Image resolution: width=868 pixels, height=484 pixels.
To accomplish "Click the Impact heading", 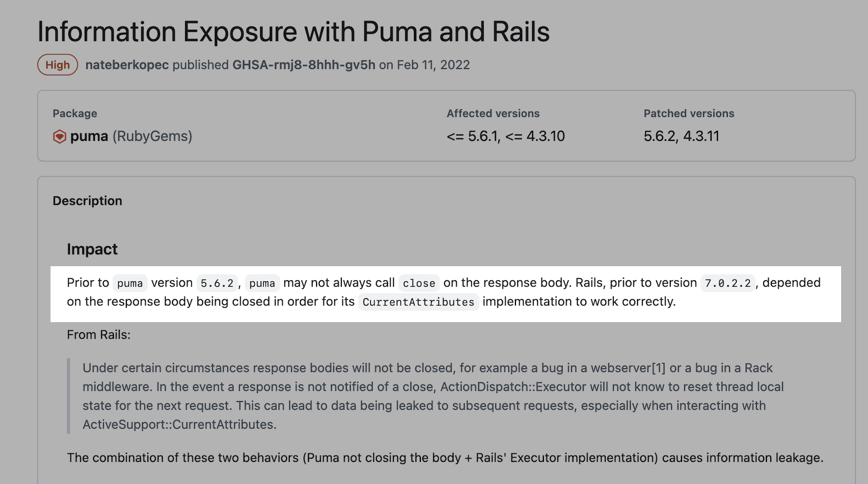I will (x=92, y=249).
